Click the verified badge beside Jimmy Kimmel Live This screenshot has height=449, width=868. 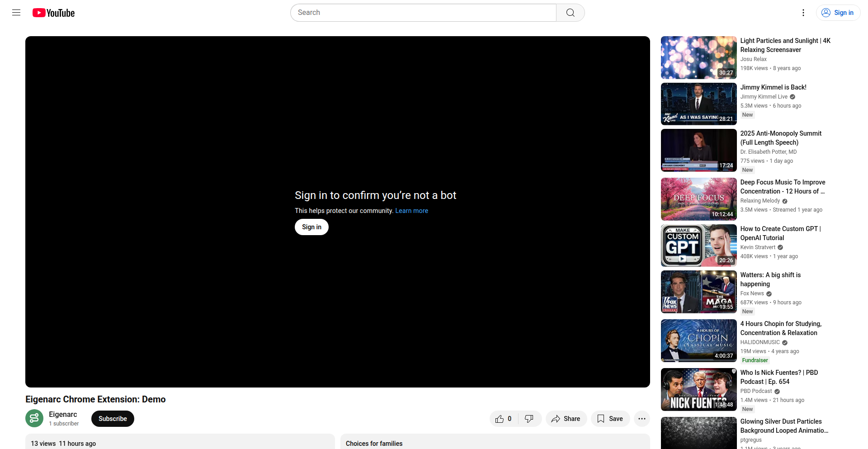793,97
